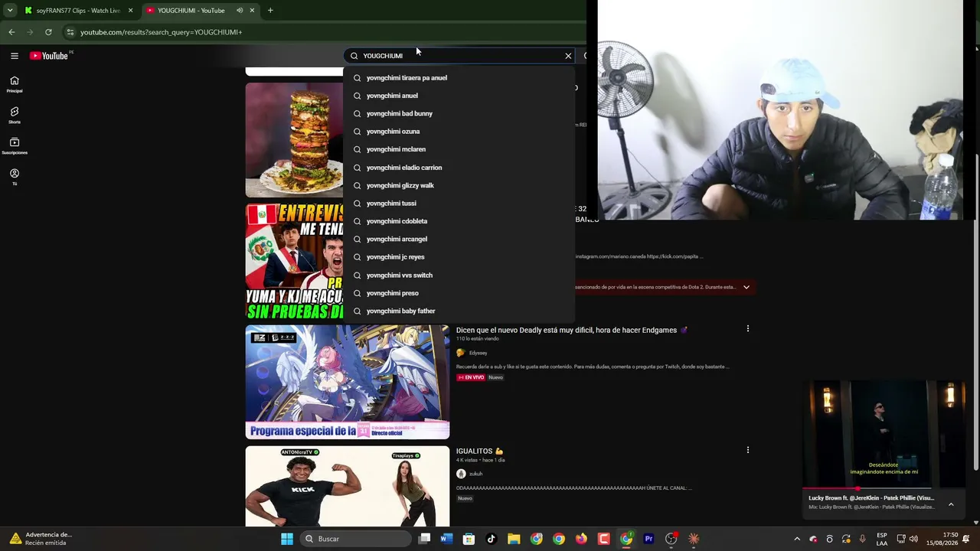Go to YouTube home via logo
The image size is (980, 551).
(x=49, y=55)
